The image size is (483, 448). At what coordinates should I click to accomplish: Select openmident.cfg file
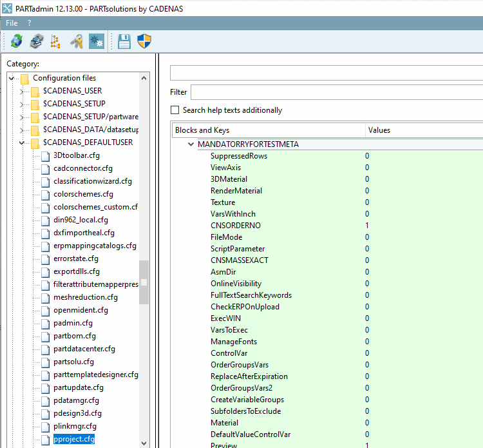(x=80, y=310)
